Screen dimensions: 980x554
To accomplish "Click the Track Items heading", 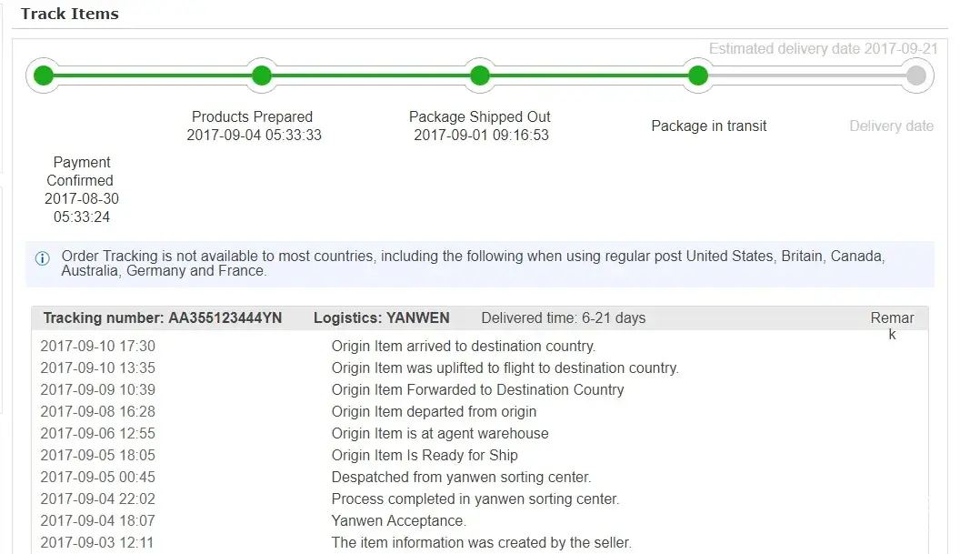I will pos(70,14).
